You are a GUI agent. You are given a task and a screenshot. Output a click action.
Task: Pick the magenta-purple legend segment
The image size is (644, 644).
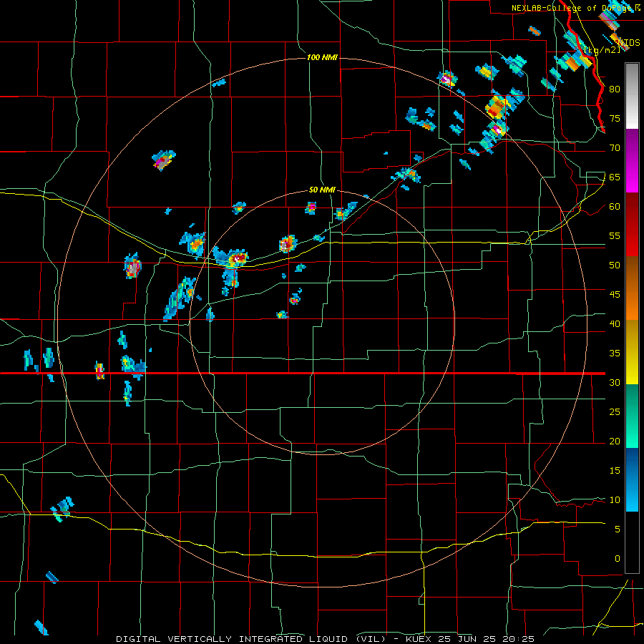[x=632, y=161]
